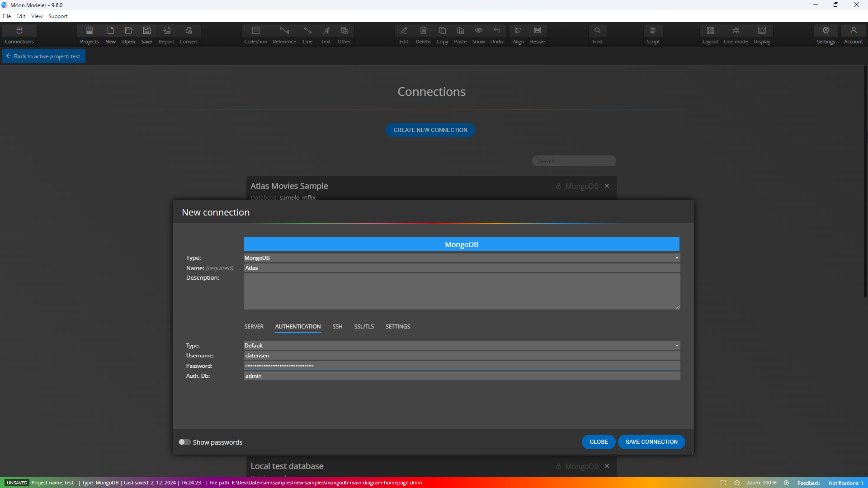The image size is (868, 488).
Task: Click the Description text area
Action: 462,291
